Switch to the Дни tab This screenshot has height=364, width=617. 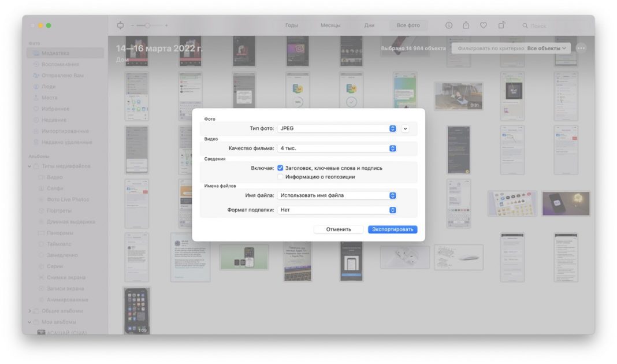pyautogui.click(x=369, y=25)
